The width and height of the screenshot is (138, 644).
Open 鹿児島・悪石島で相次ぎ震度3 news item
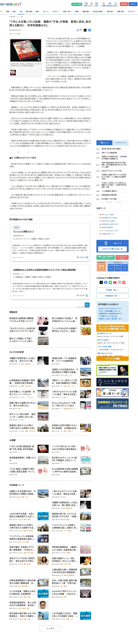(x=111, y=149)
